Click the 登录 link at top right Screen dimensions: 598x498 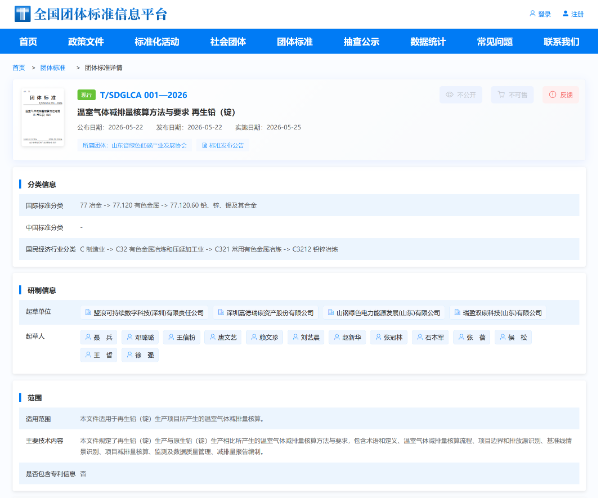point(540,14)
